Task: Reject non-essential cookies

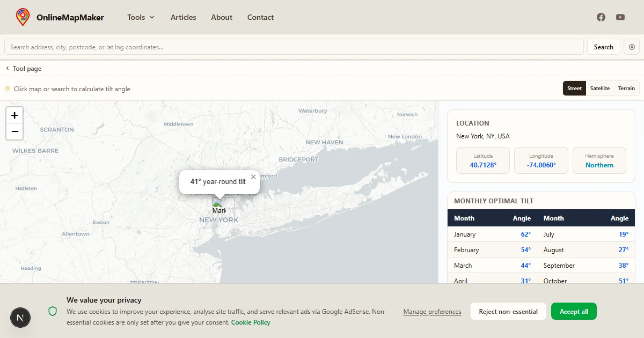Action: pos(508,312)
